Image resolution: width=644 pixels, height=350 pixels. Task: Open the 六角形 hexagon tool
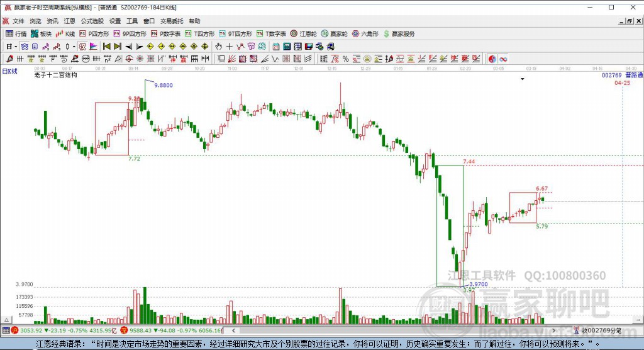pyautogui.click(x=365, y=34)
